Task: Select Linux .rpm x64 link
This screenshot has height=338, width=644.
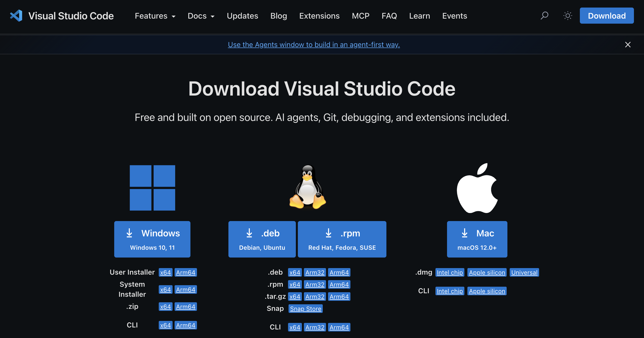Action: pos(295,284)
